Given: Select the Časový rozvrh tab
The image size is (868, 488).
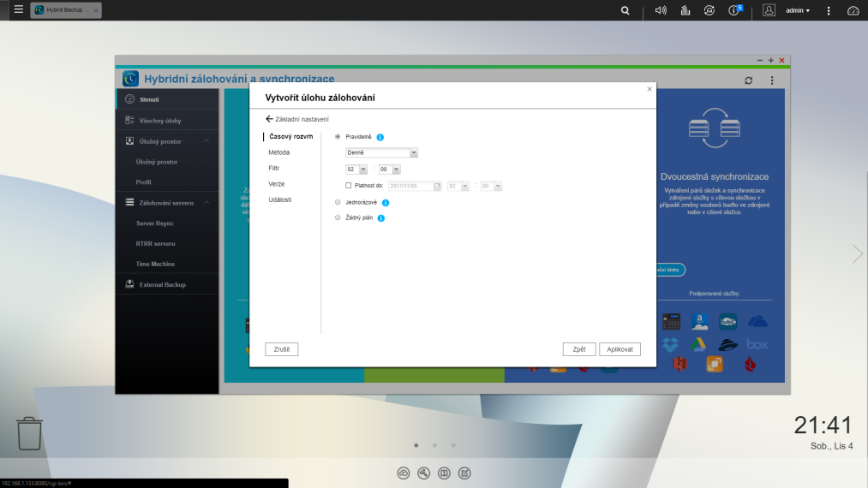Looking at the screenshot, I should 291,136.
